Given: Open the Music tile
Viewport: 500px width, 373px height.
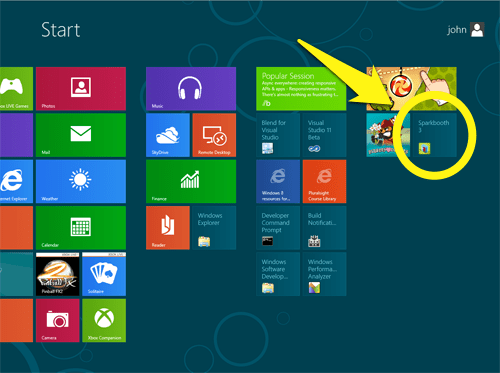Looking at the screenshot, I should pos(191,89).
